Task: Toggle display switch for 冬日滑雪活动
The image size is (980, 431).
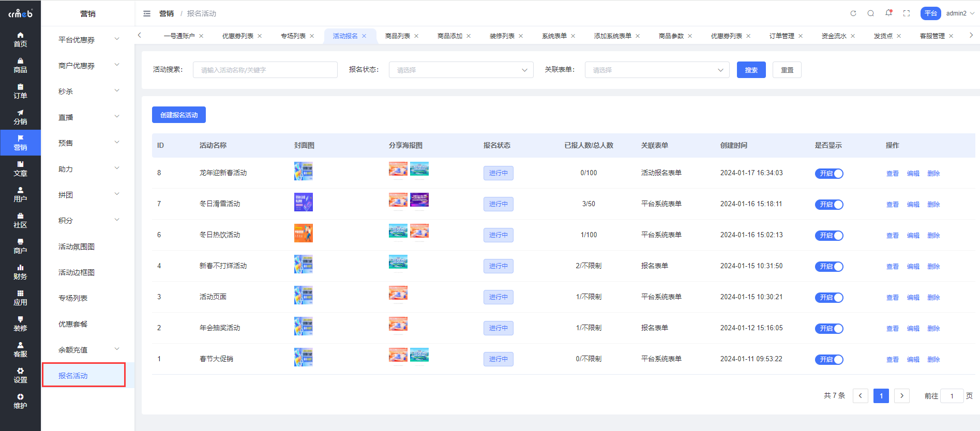Action: [x=829, y=205]
